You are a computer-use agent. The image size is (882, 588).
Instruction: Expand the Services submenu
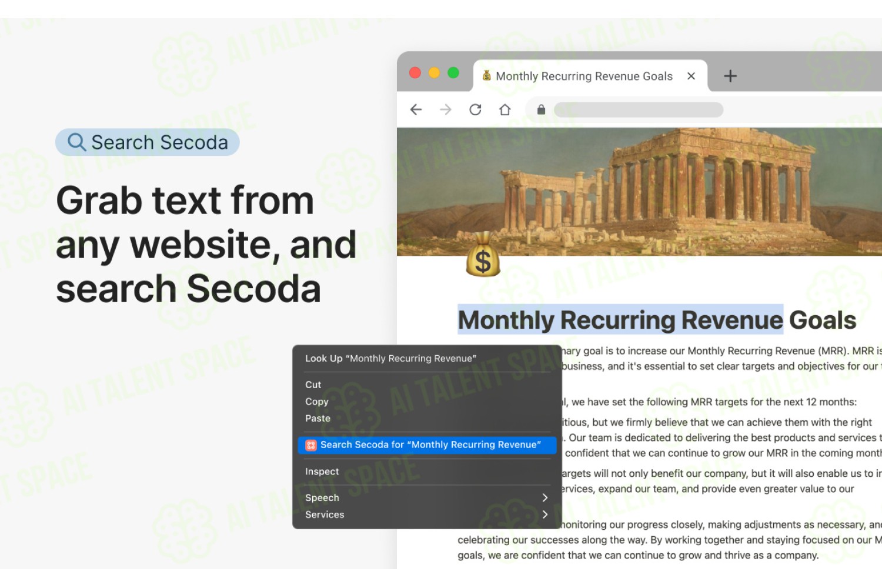(427, 514)
